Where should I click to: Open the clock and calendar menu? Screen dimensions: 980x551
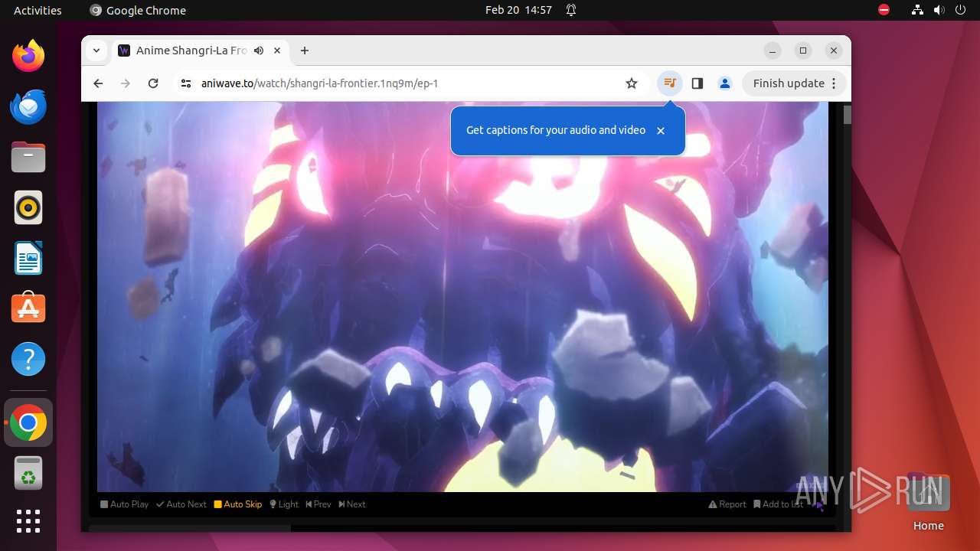(x=518, y=10)
